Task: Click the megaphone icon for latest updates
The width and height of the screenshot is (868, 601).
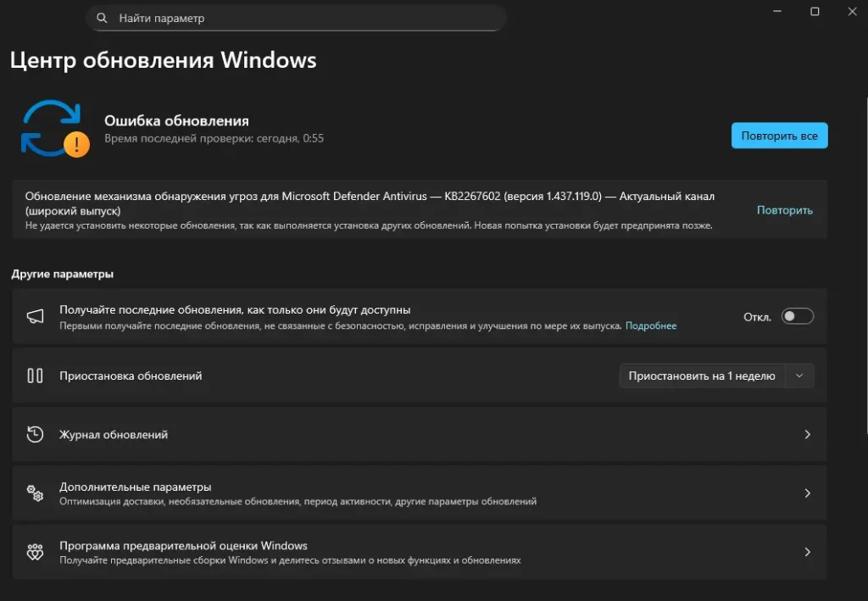Action: [x=35, y=316]
